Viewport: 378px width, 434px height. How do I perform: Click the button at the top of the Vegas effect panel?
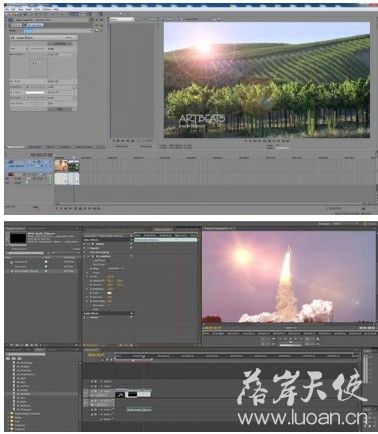click(60, 44)
